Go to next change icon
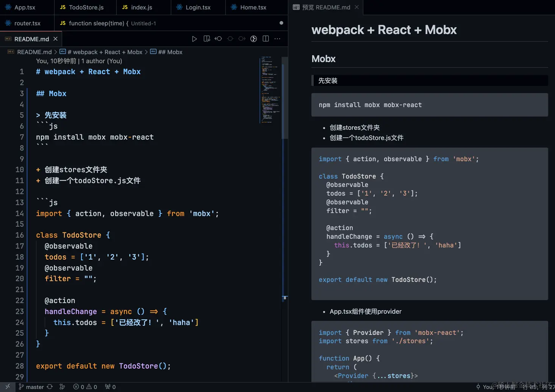This screenshot has width=555, height=392. [242, 39]
